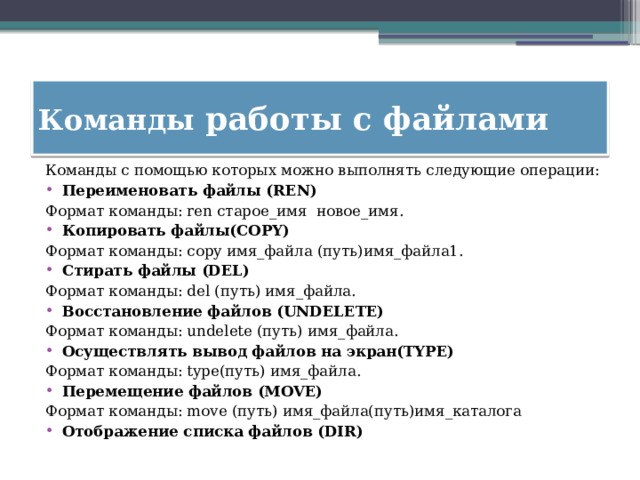Select the bullet "Отображение списка файлов (DIR)"
640x480 pixels.
click(x=212, y=431)
